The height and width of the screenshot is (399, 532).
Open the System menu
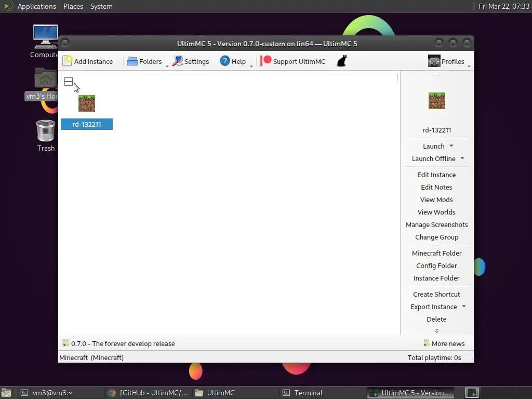[101, 6]
